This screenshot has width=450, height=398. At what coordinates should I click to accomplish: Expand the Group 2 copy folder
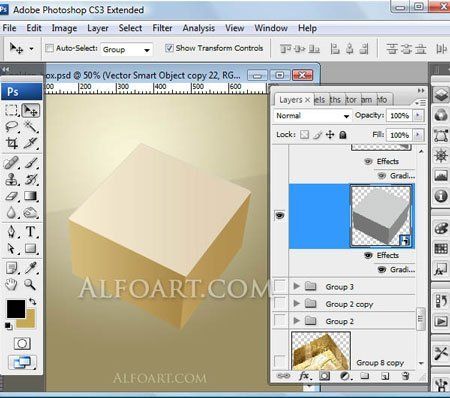click(296, 303)
